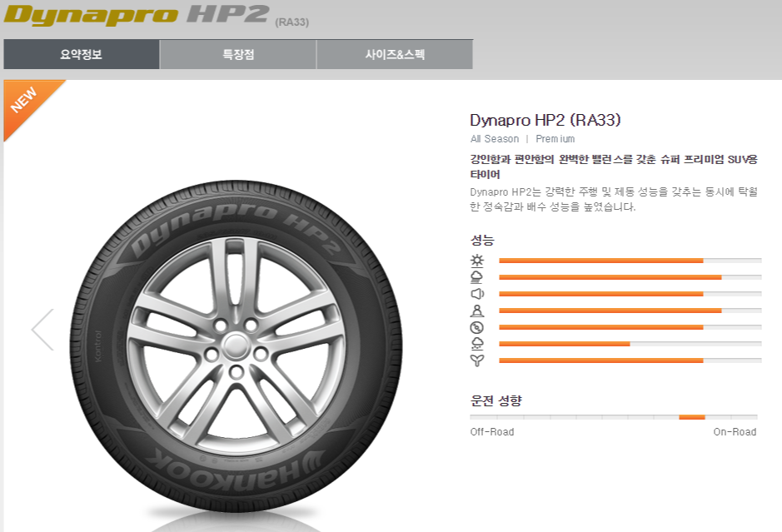Open the 사이즈&스펙 tab

[x=395, y=54]
